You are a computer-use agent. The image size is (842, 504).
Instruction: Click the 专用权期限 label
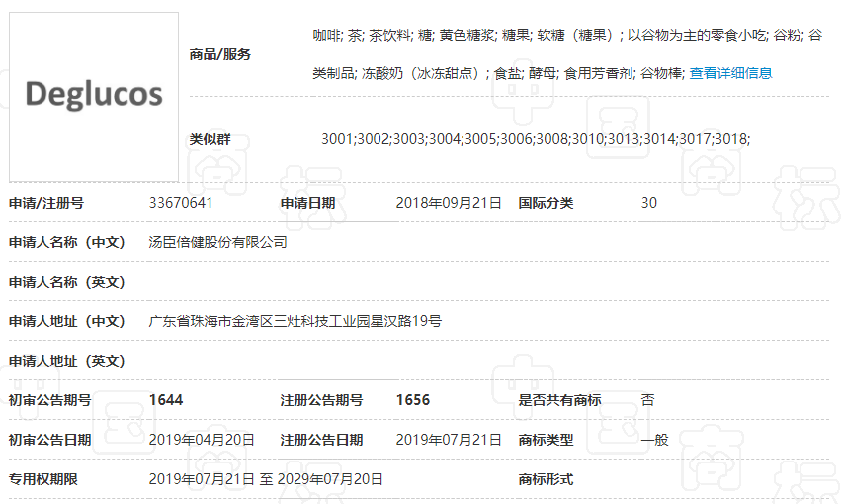pos(42,478)
